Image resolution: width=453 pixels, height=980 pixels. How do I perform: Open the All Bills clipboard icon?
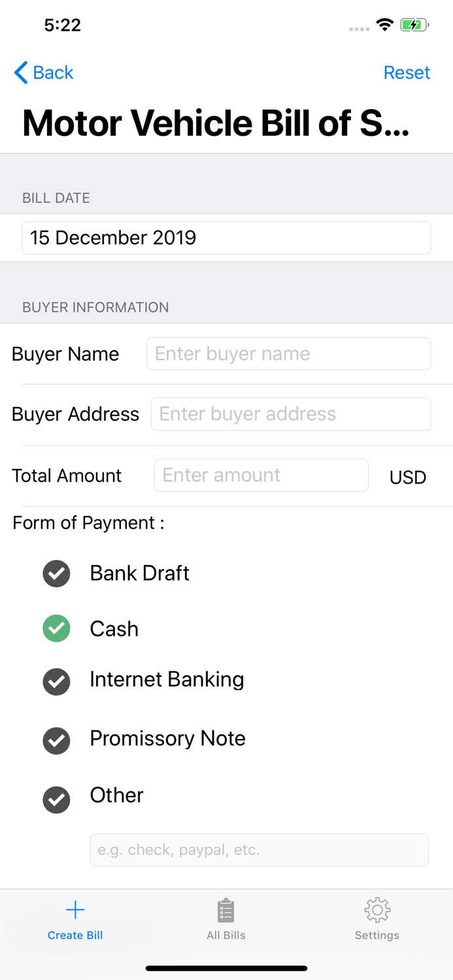pyautogui.click(x=226, y=909)
